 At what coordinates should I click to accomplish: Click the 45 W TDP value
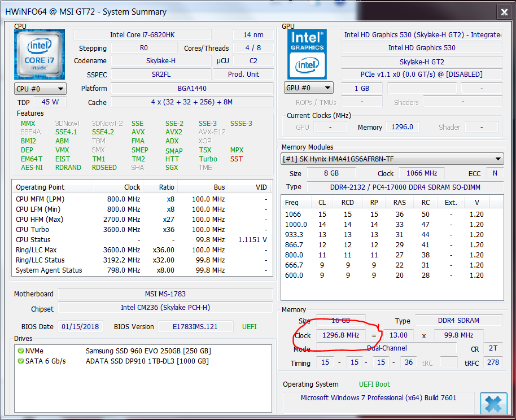tap(50, 102)
